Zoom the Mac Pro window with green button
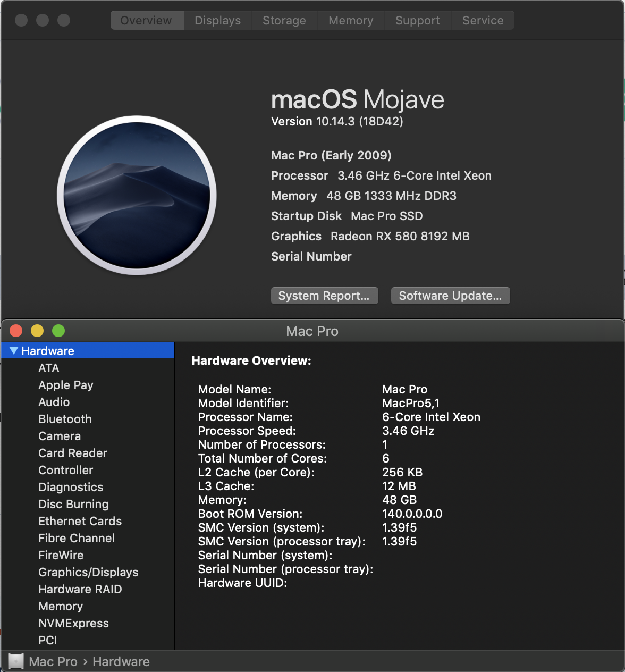Image resolution: width=625 pixels, height=672 pixels. pos(58,331)
